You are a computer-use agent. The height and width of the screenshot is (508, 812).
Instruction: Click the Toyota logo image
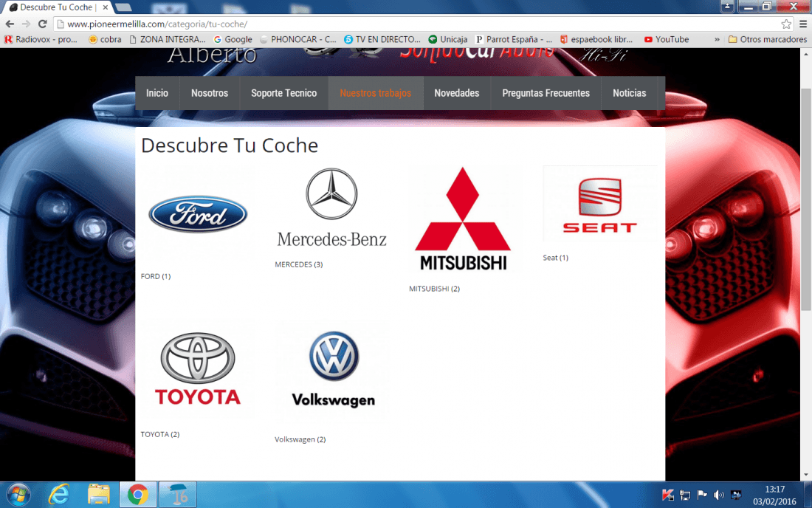click(x=198, y=369)
